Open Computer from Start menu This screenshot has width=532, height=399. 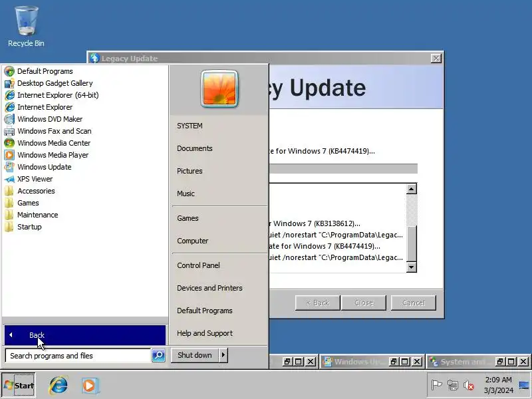tap(193, 241)
